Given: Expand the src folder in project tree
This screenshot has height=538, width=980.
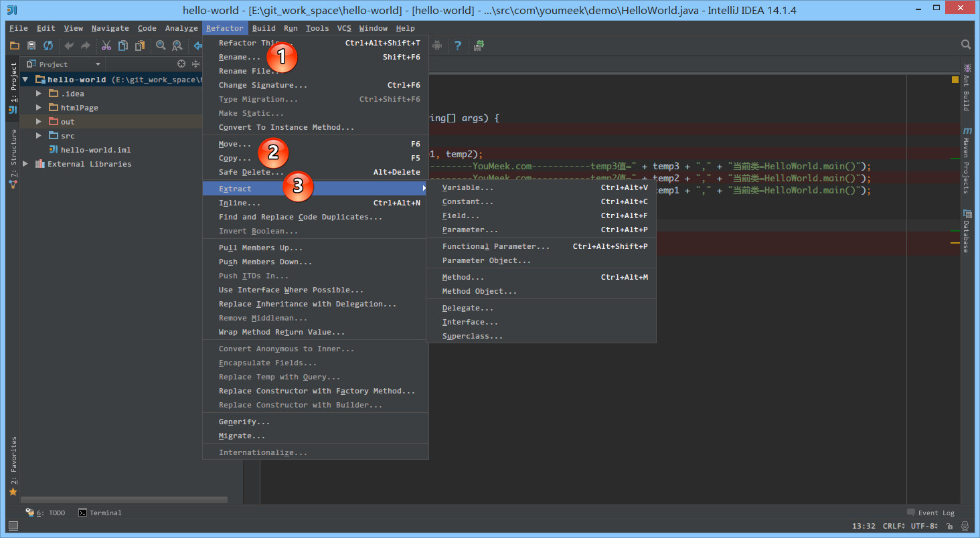Looking at the screenshot, I should pos(39,136).
